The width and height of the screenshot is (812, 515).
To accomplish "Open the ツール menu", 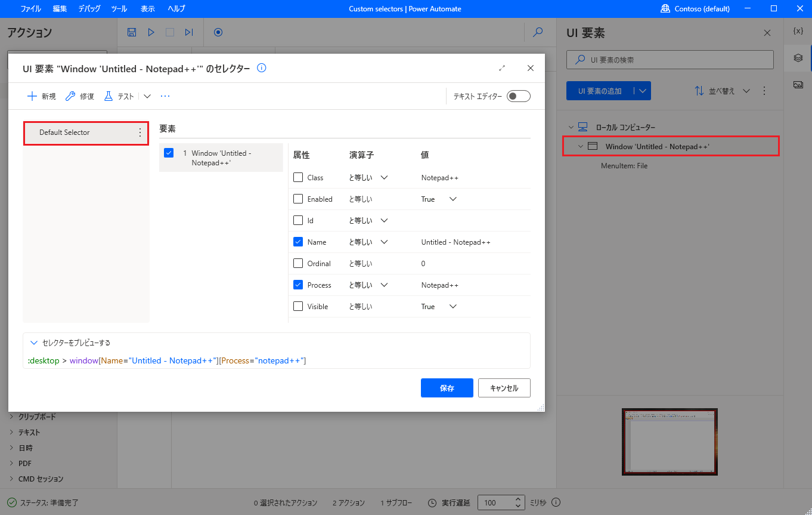I will [x=119, y=9].
